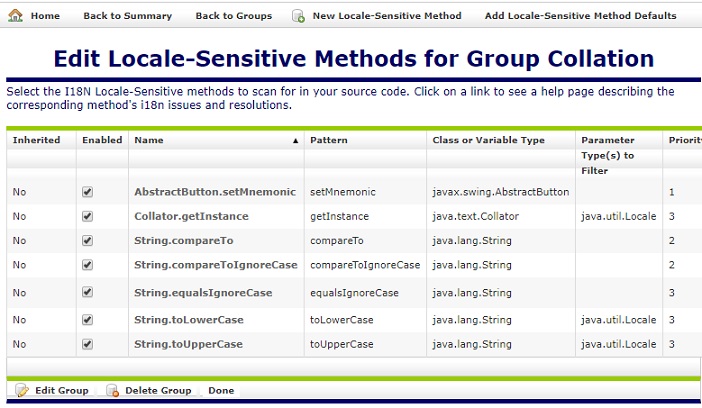Image resolution: width=702 pixels, height=408 pixels.
Task: Open the String.equalsIgnoreCase help link
Action: (203, 293)
